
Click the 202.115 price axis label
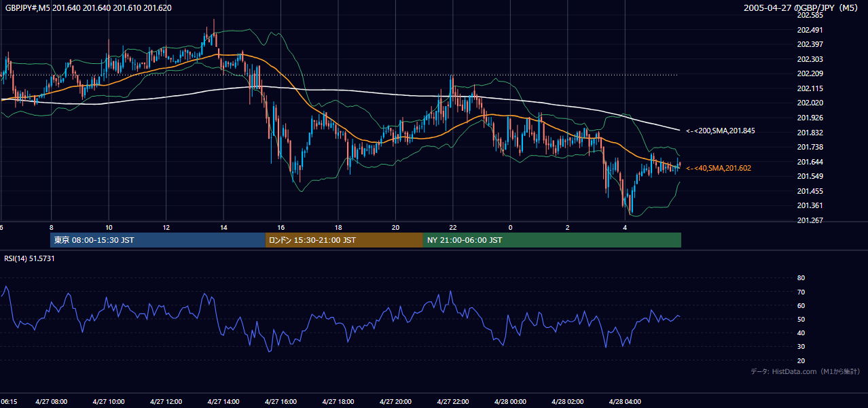810,88
